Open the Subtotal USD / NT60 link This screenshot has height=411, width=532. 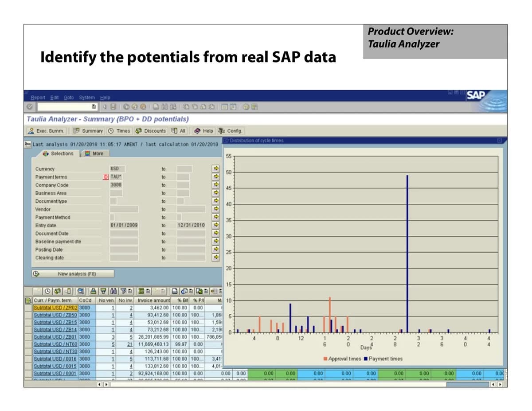click(56, 344)
